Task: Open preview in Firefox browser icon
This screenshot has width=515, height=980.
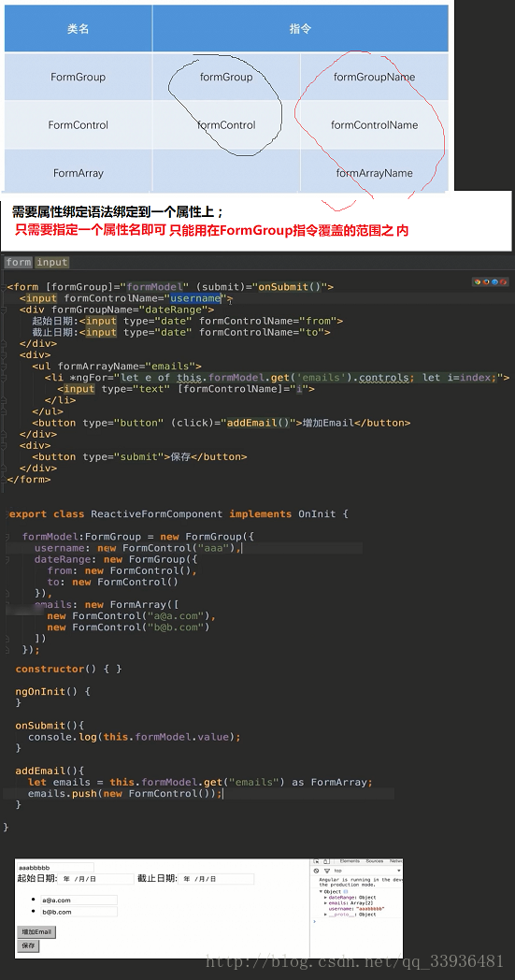Action: pos(486,281)
